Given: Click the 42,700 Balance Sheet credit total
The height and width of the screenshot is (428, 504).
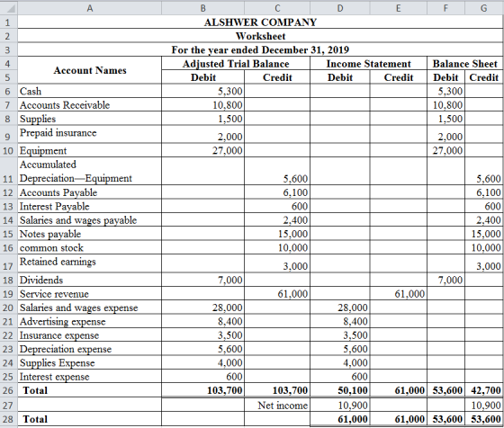Looking at the screenshot, I should (483, 390).
